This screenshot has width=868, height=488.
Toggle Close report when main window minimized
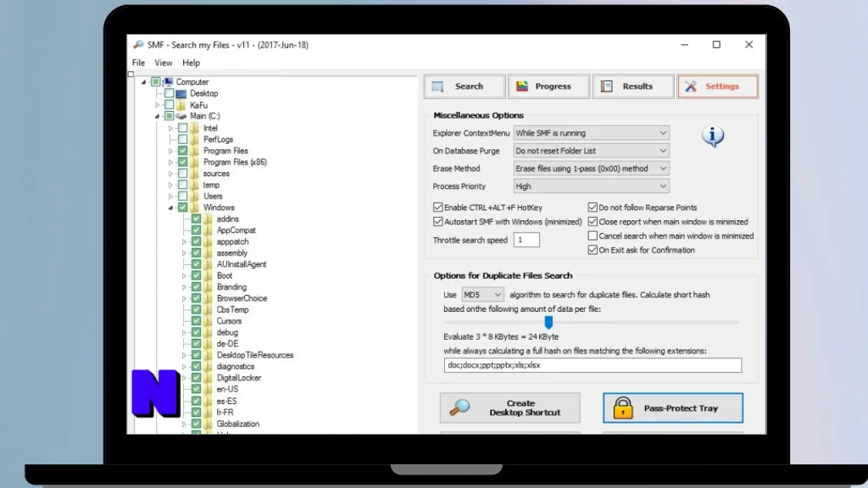point(593,221)
